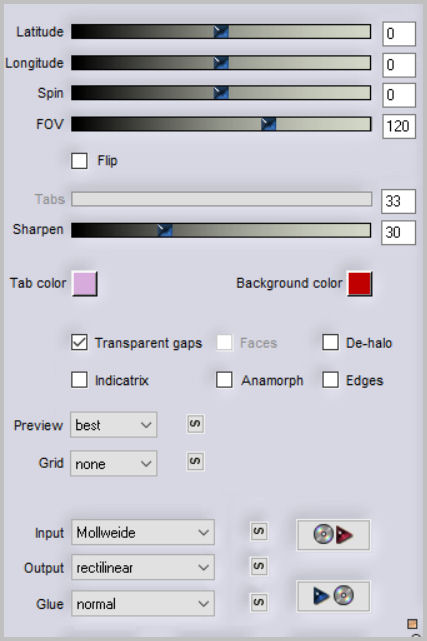
Task: Click the small orange square corner icon
Action: [412, 624]
